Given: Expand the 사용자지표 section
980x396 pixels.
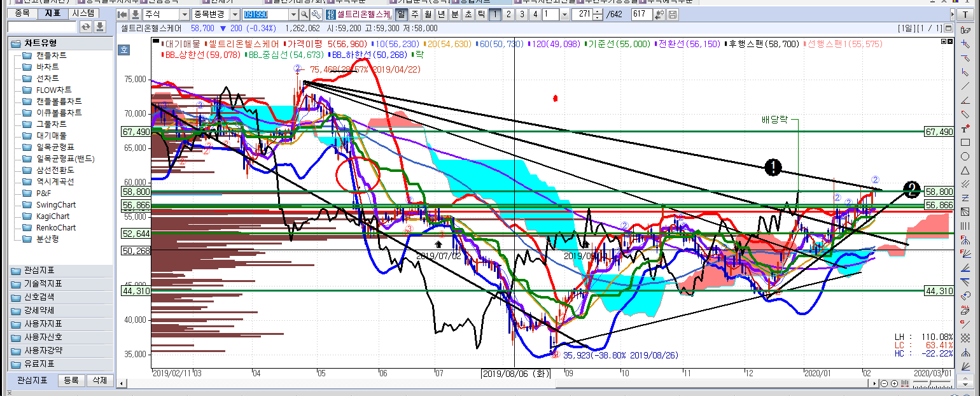Looking at the screenshot, I should [60, 323].
